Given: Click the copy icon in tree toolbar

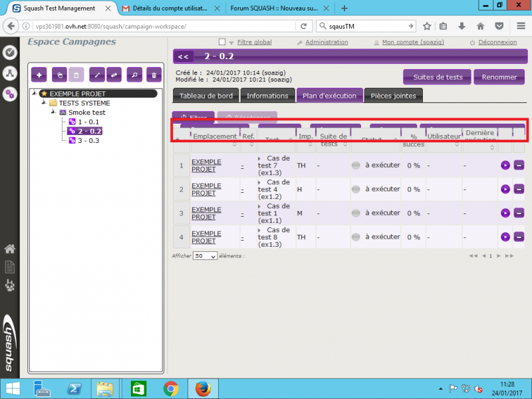Looking at the screenshot, I should (59, 75).
